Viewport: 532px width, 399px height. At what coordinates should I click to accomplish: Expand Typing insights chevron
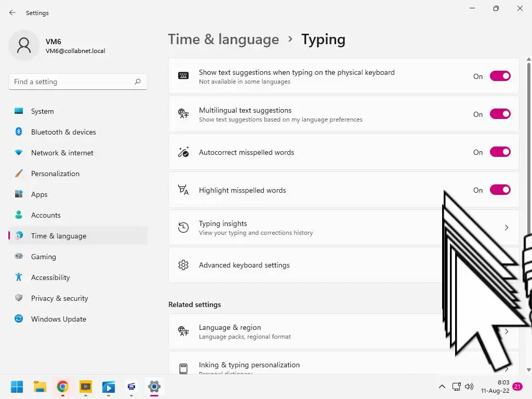(507, 228)
